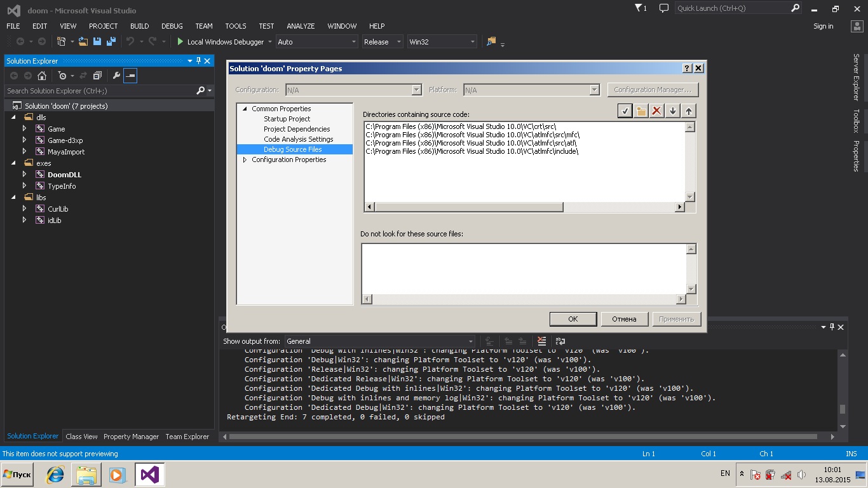
Task: Click the Check Entries checkmark button
Action: 625,111
